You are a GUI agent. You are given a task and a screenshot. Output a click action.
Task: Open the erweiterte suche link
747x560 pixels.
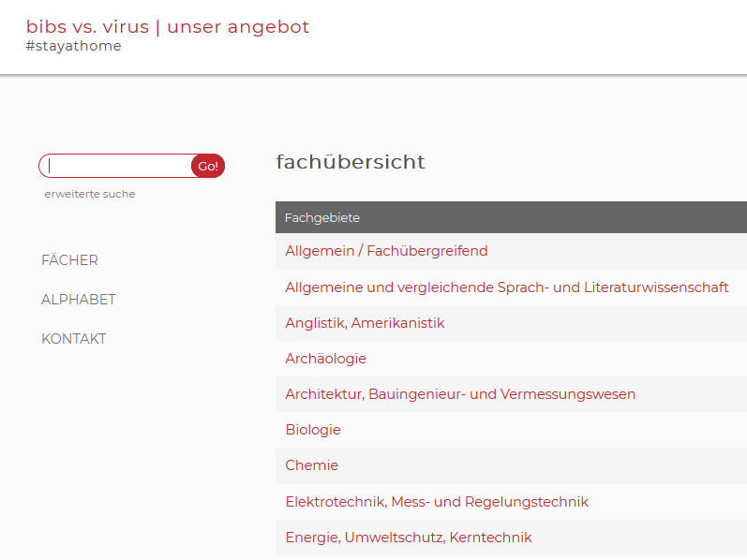(x=90, y=194)
